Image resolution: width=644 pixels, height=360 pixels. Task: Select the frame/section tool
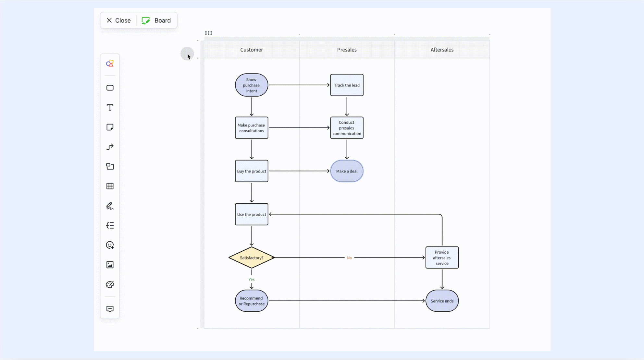(110, 166)
